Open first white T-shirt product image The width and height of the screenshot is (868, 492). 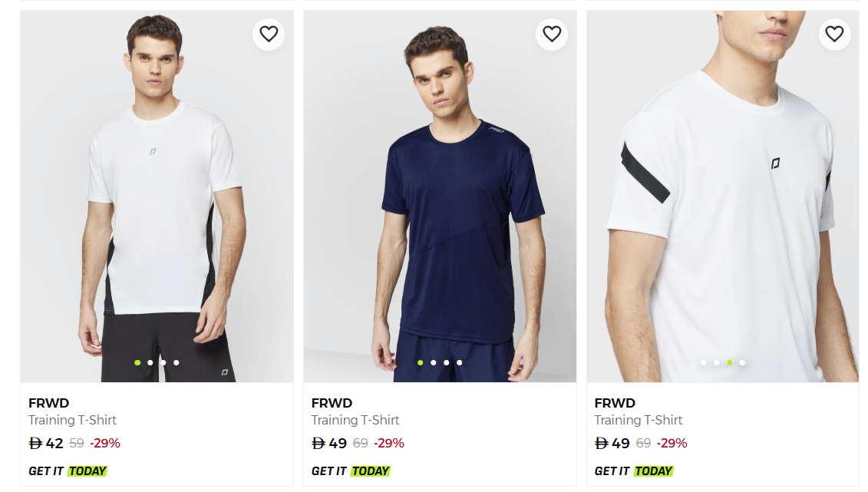coord(157,200)
